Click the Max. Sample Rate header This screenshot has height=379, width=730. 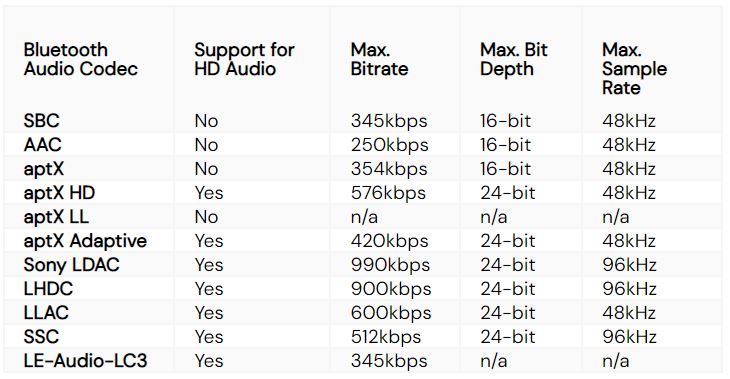click(635, 69)
